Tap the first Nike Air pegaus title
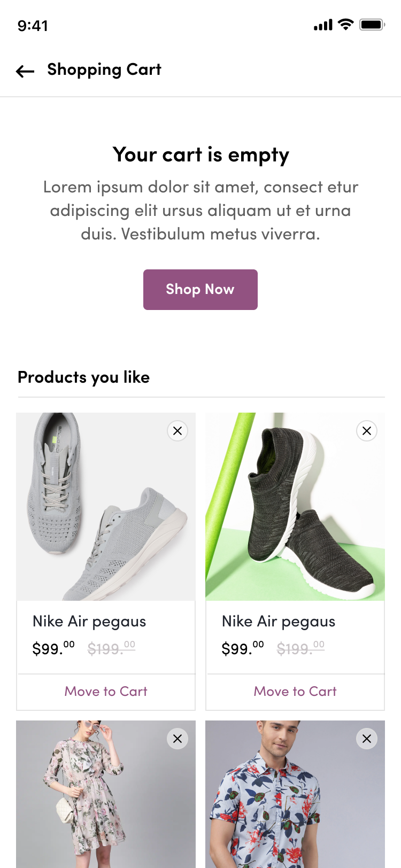The height and width of the screenshot is (868, 401). click(x=89, y=621)
